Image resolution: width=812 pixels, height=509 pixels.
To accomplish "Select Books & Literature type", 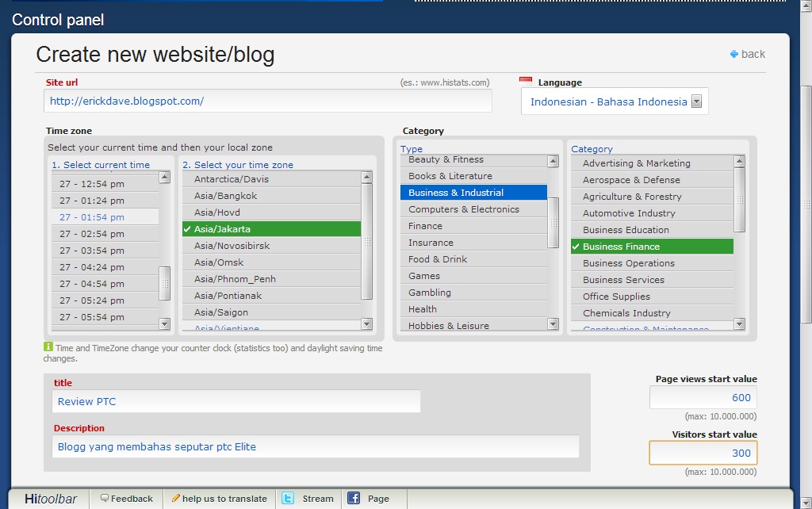I will [x=473, y=176].
